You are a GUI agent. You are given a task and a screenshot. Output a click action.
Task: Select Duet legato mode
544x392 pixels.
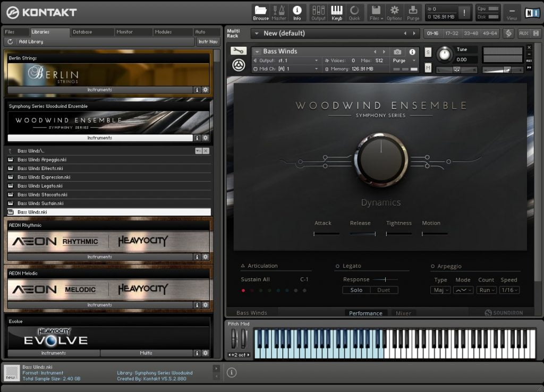point(384,290)
